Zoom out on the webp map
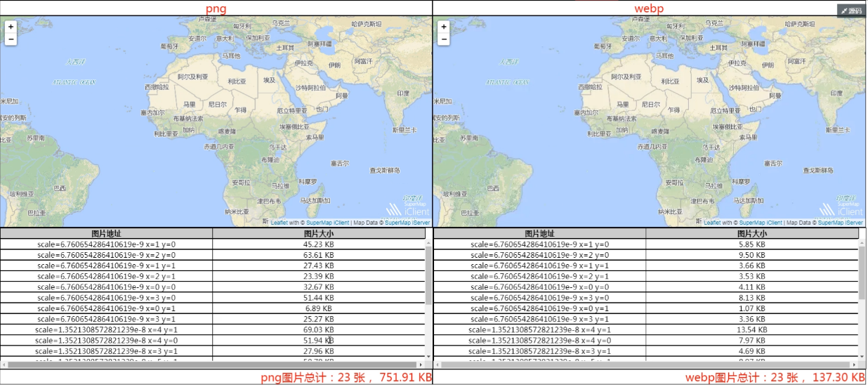The height and width of the screenshot is (387, 868). point(443,39)
